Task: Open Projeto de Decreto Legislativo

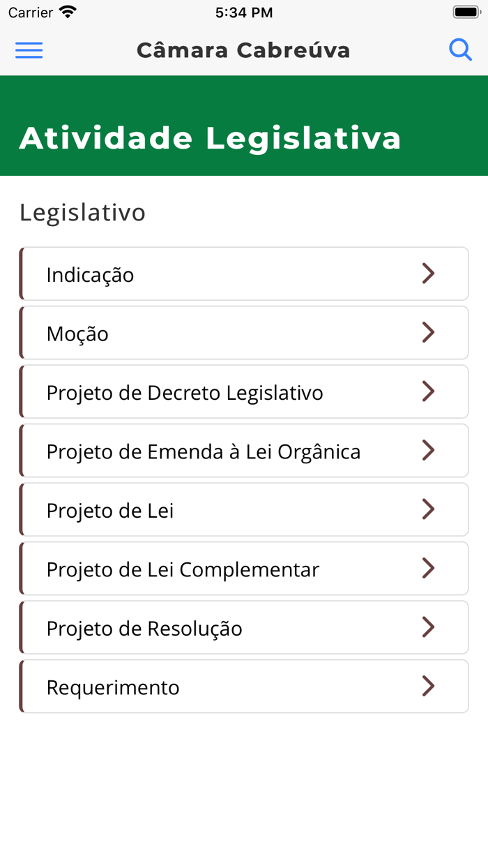Action: pos(244,391)
